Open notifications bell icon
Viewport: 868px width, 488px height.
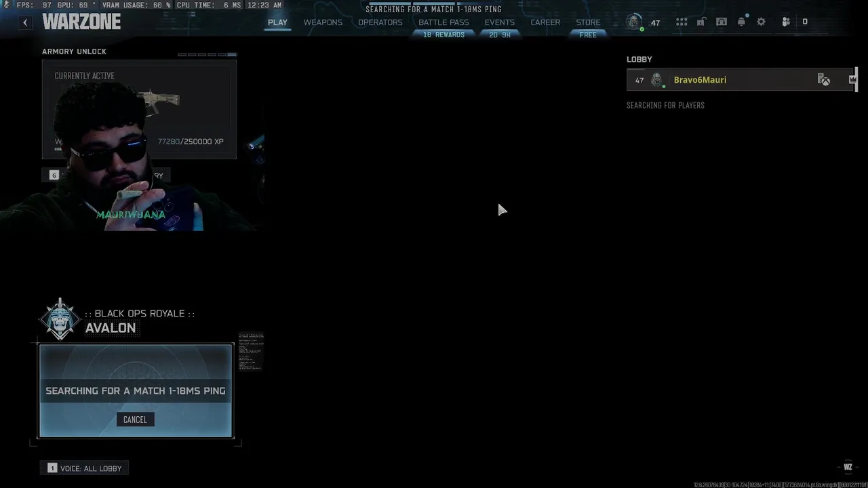point(741,22)
